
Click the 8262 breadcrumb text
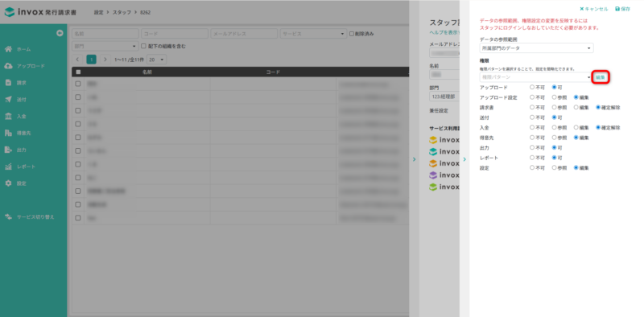146,12
